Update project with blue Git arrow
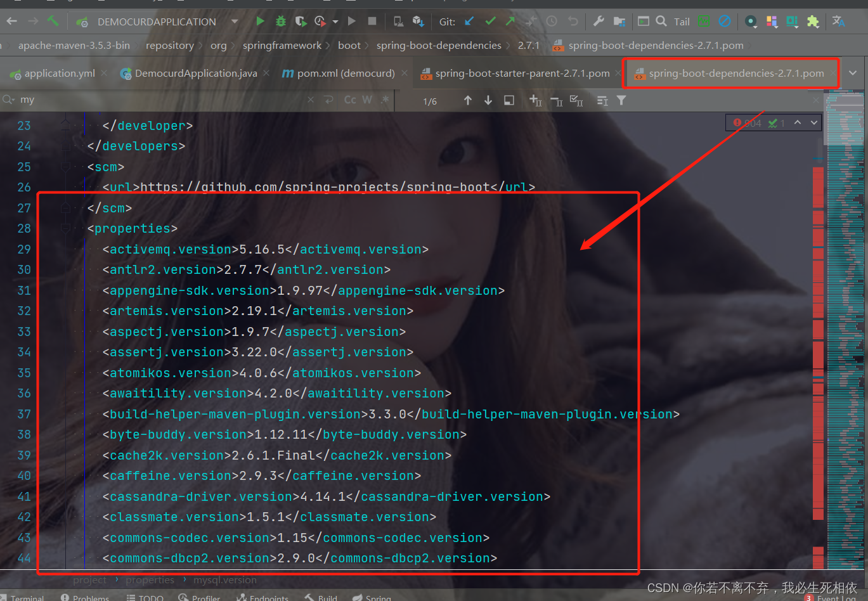 469,22
